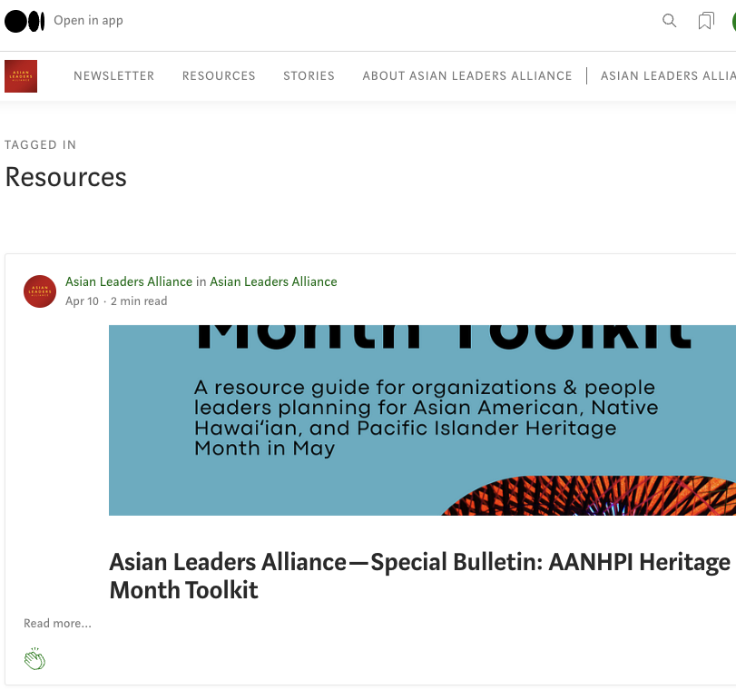This screenshot has height=700, width=736.
Task: Open the bookmarks reading list icon
Action: pyautogui.click(x=706, y=21)
